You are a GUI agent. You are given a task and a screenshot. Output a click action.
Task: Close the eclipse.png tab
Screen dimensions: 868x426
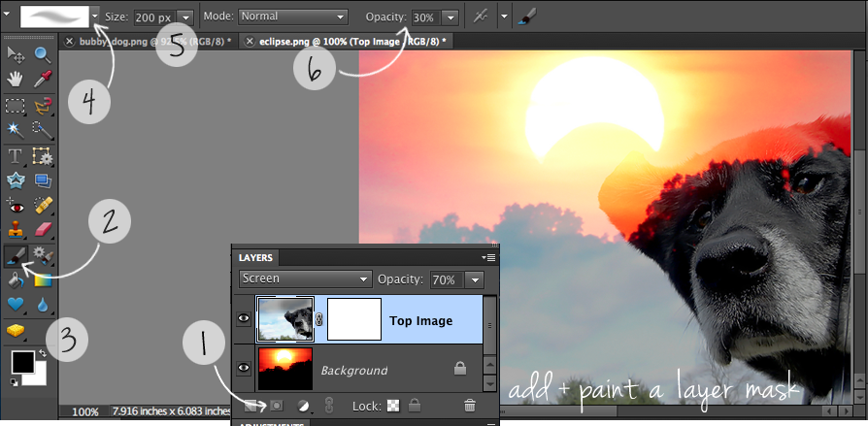250,41
